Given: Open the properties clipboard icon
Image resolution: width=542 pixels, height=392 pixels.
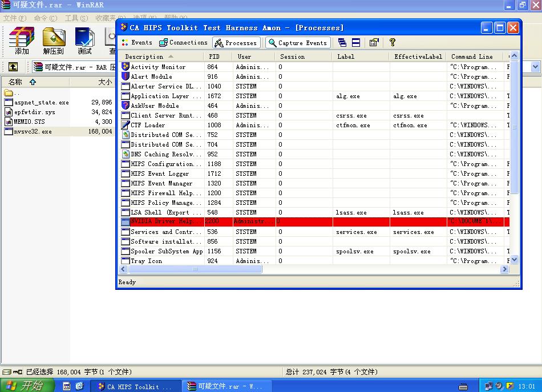Looking at the screenshot, I should (x=374, y=43).
